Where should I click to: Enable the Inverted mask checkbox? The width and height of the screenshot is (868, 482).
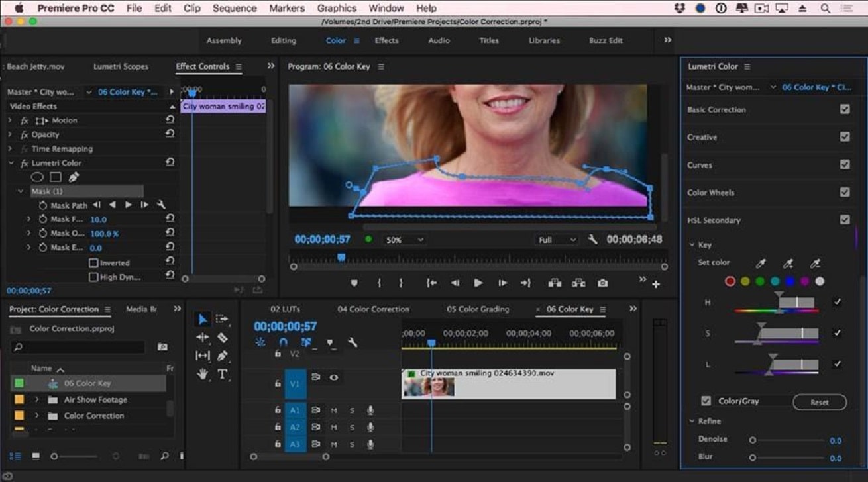click(94, 262)
